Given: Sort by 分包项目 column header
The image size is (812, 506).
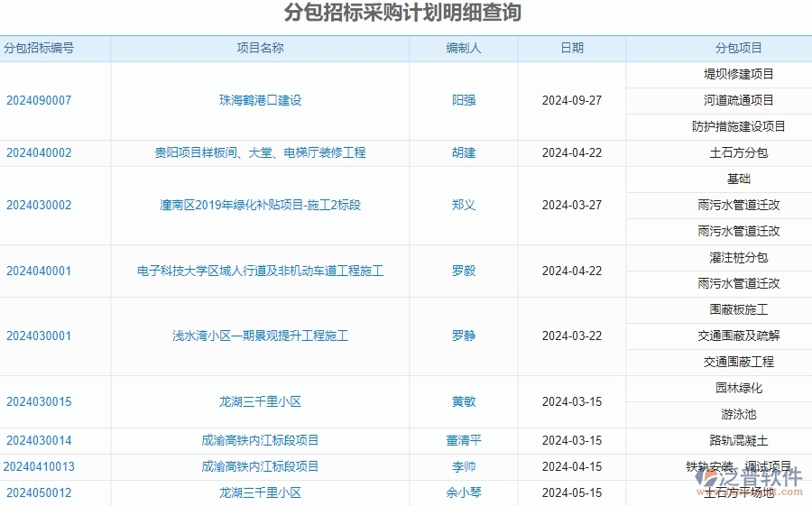Looking at the screenshot, I should (738, 48).
